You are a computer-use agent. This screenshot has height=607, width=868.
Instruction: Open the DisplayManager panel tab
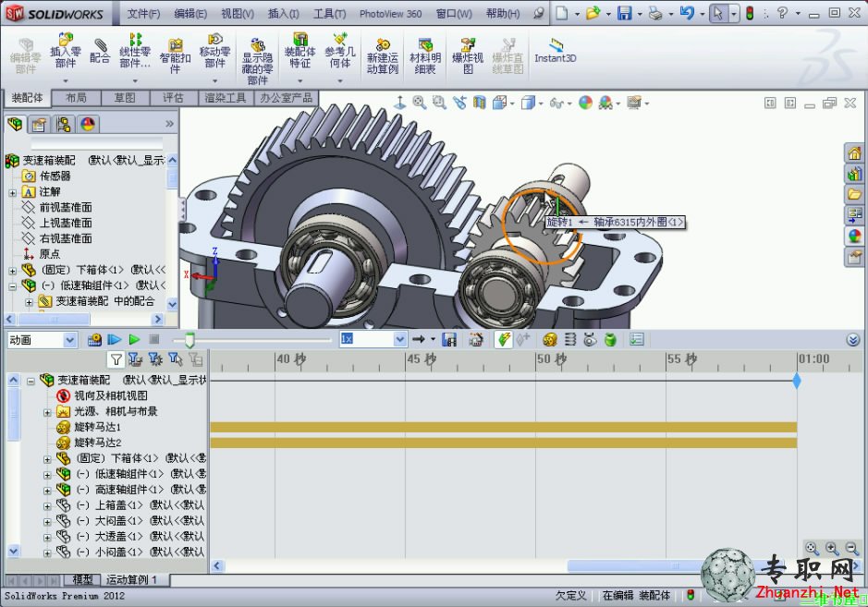click(x=88, y=125)
